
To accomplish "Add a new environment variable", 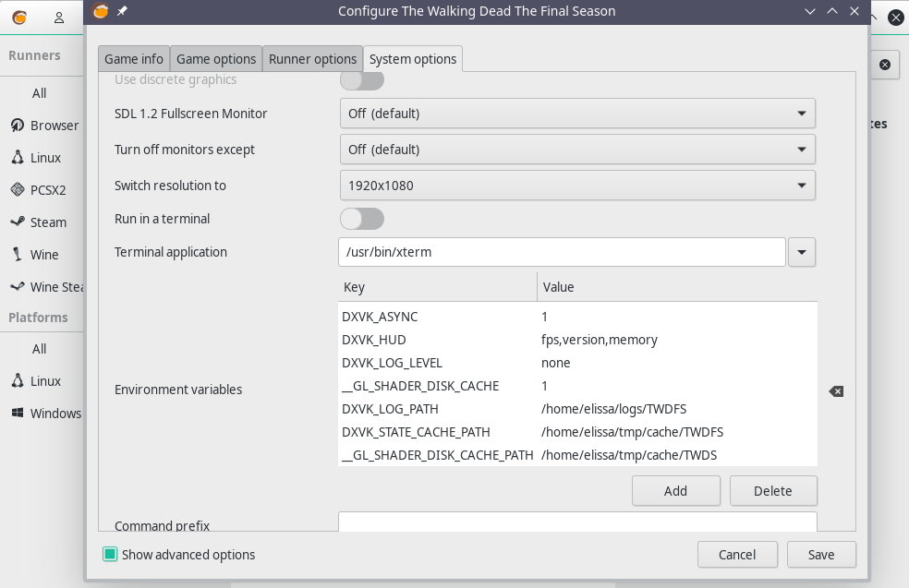I will click(x=676, y=491).
